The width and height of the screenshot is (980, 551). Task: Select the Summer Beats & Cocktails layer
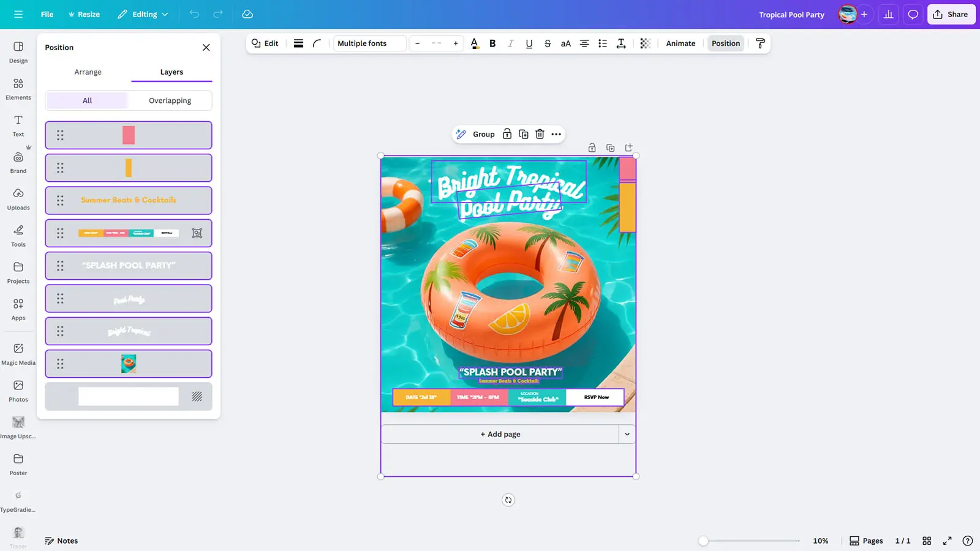coord(129,200)
